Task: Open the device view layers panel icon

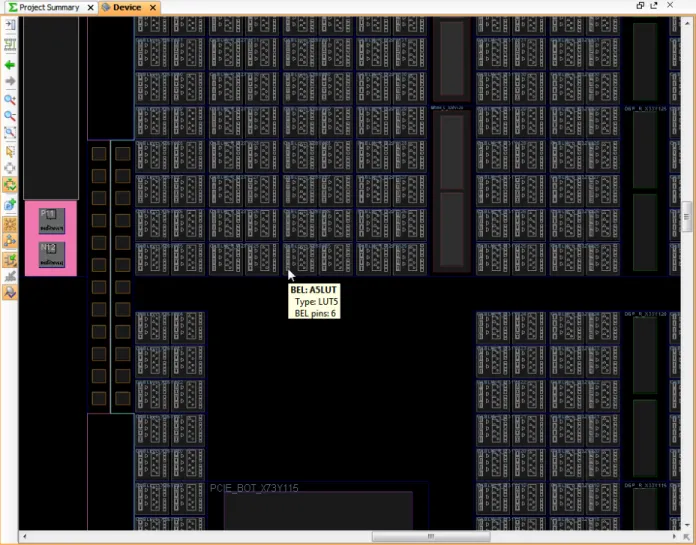Action: (10, 25)
